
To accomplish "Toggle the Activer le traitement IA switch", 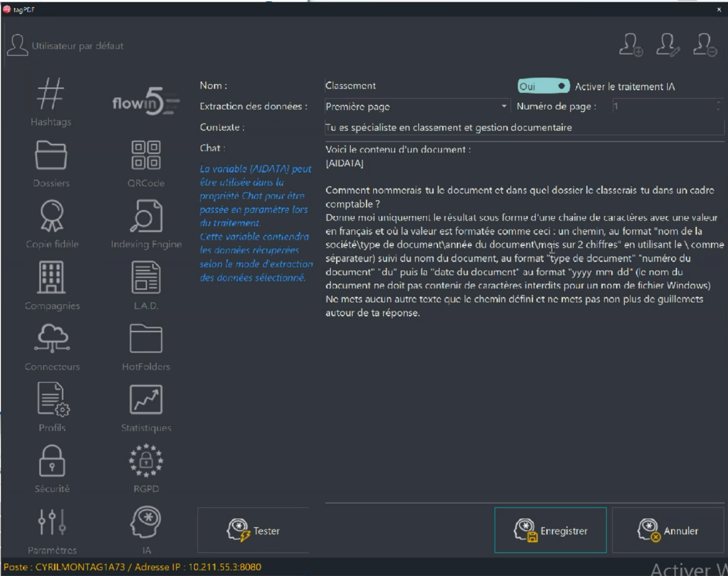I will click(x=543, y=86).
